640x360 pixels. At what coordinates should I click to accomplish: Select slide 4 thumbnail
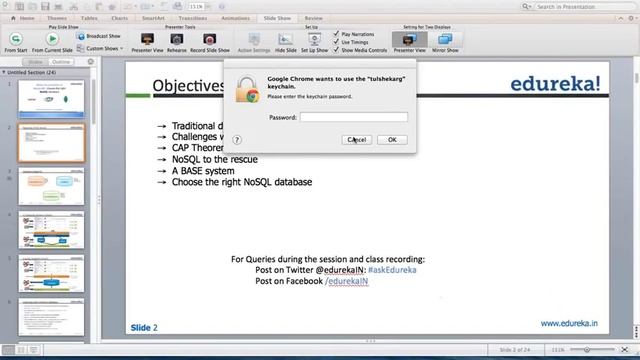(x=51, y=230)
